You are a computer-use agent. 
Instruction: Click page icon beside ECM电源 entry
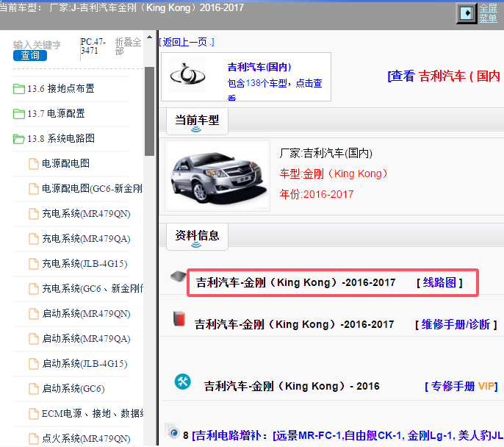34,414
